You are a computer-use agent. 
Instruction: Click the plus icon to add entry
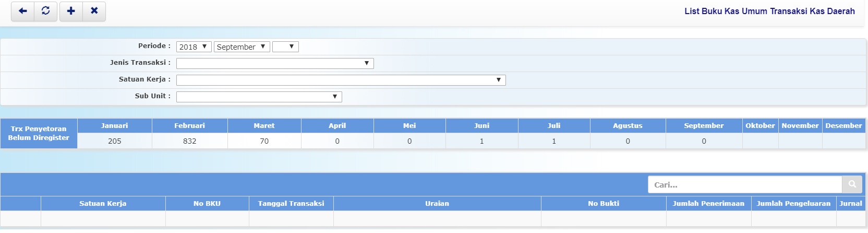[71, 11]
